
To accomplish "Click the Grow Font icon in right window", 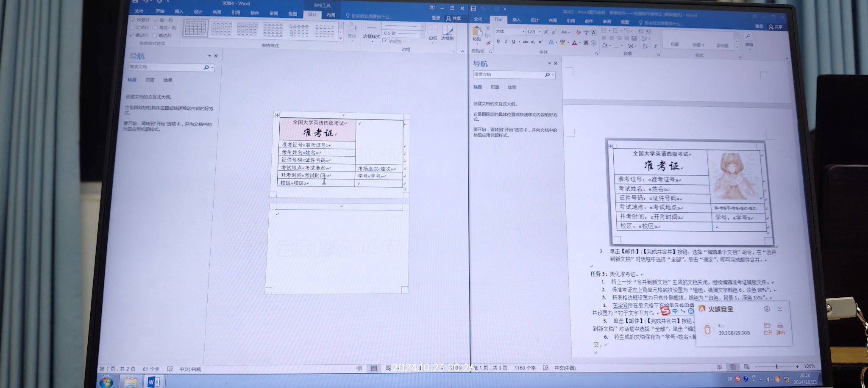I will tap(546, 32).
